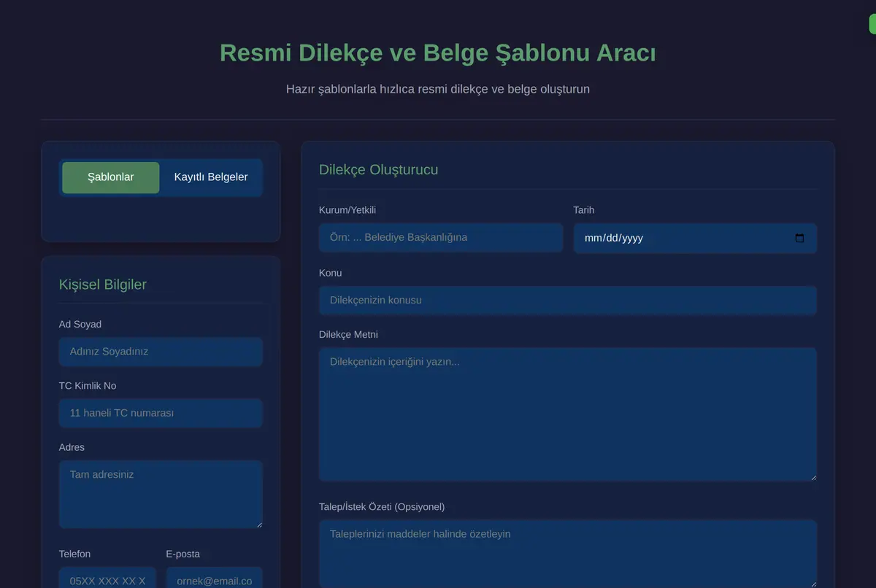Screen dimensions: 876x588
Task: Click the Dilekçe Metni text area
Action: point(568,414)
